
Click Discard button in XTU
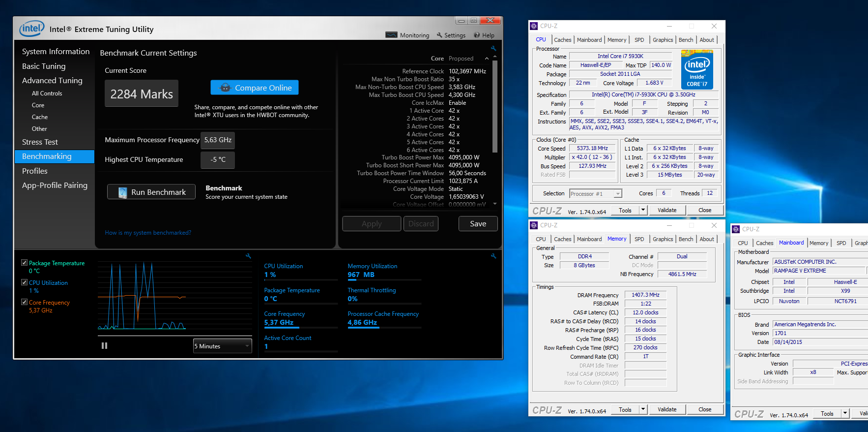point(421,223)
